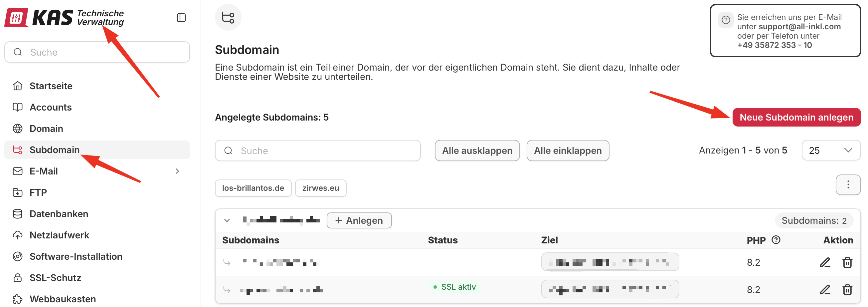Open the PHP column help question mark

(776, 240)
